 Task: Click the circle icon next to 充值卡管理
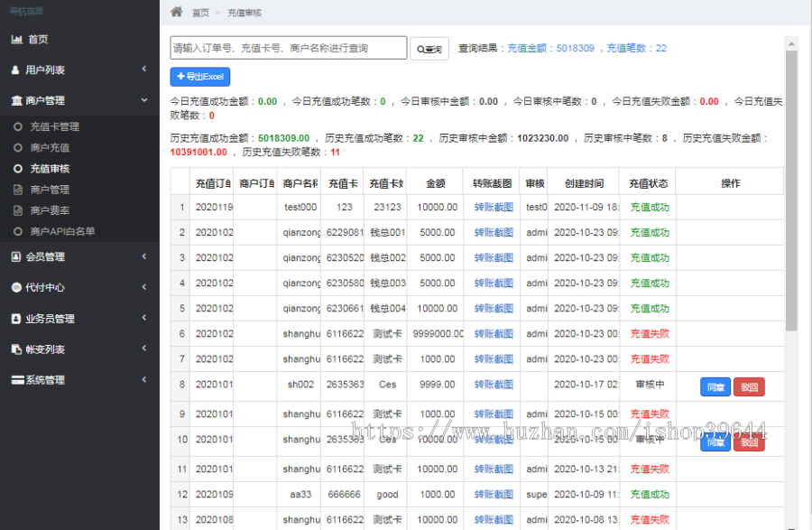coord(18,126)
